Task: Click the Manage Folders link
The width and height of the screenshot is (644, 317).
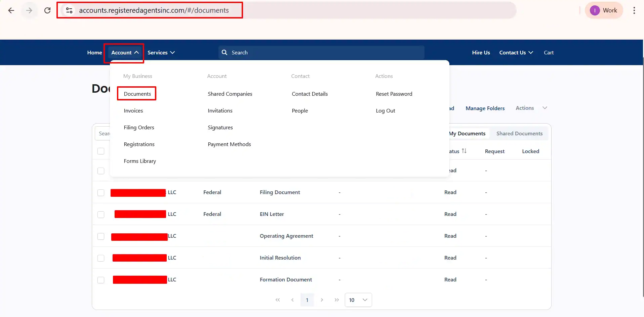Action: (485, 108)
